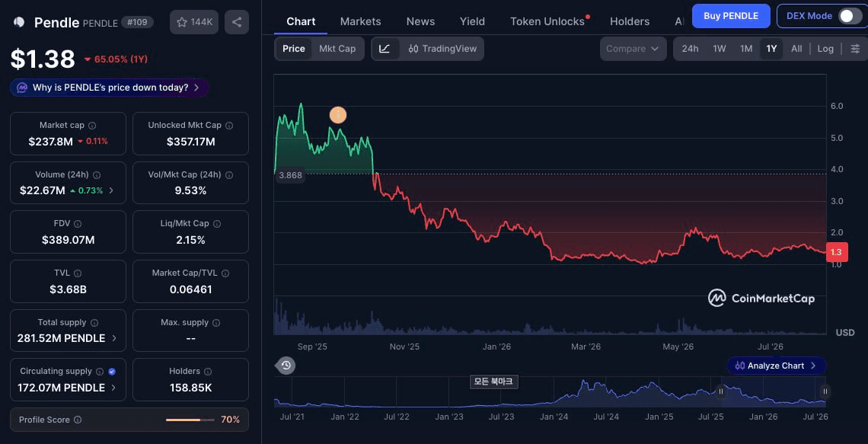Click the $3.68B TVL value
The image size is (868, 444).
[x=68, y=289]
